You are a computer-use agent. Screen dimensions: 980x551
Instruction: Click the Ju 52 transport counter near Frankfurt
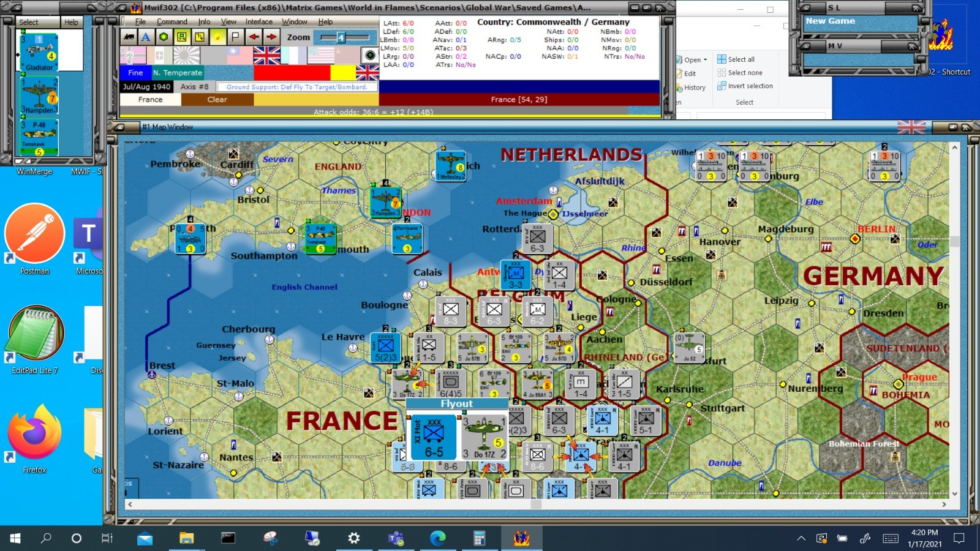point(689,348)
